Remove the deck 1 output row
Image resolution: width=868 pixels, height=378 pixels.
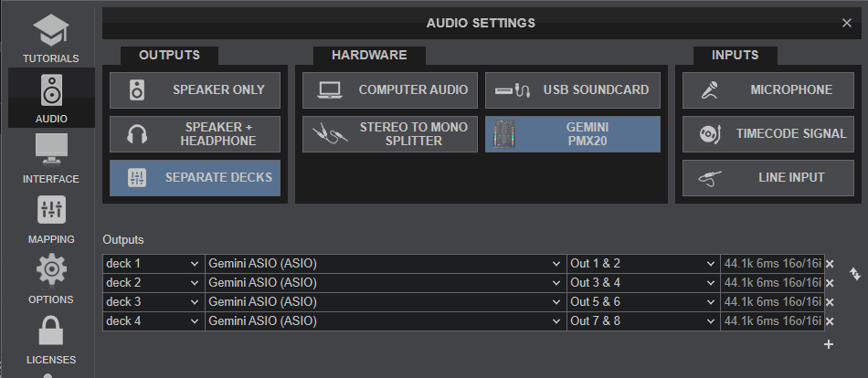point(830,264)
